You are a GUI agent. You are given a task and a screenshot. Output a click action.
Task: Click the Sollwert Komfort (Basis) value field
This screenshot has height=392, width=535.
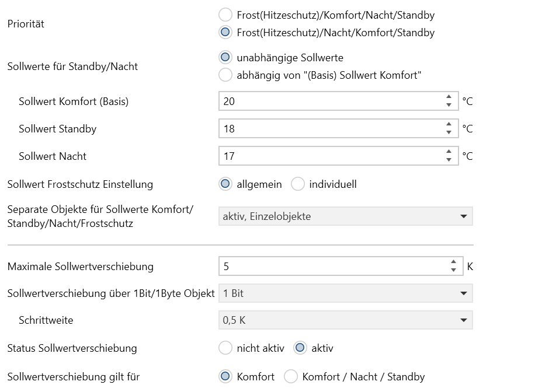(x=331, y=101)
